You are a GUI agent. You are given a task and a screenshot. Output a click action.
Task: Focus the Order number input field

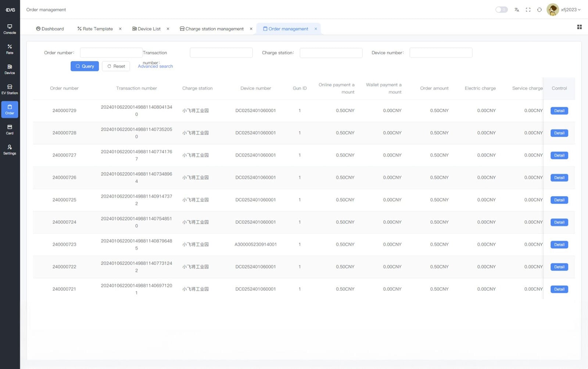tap(111, 53)
